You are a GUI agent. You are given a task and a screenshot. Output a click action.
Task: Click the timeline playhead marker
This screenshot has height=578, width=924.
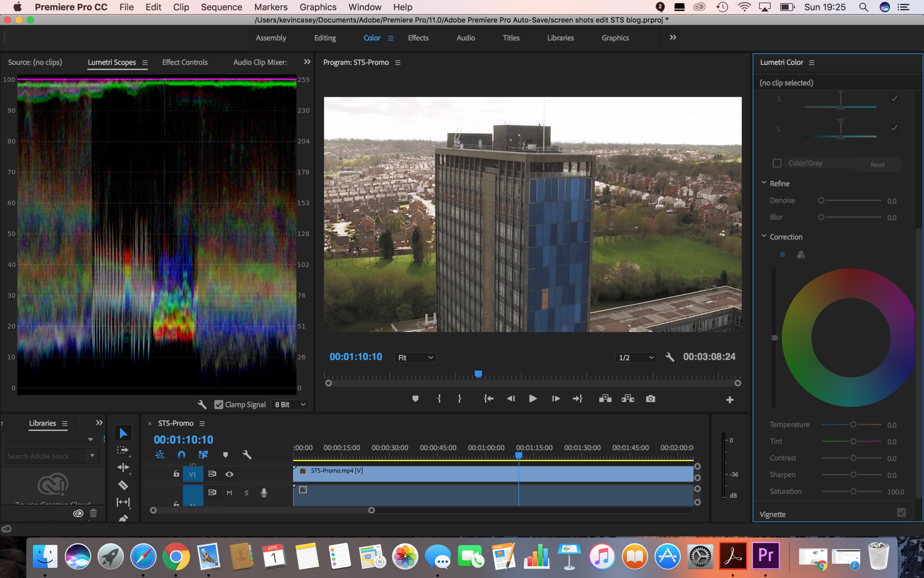tap(518, 455)
